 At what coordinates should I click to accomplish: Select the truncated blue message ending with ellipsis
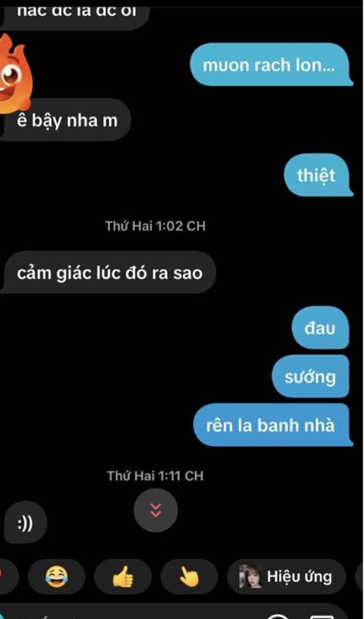click(271, 65)
